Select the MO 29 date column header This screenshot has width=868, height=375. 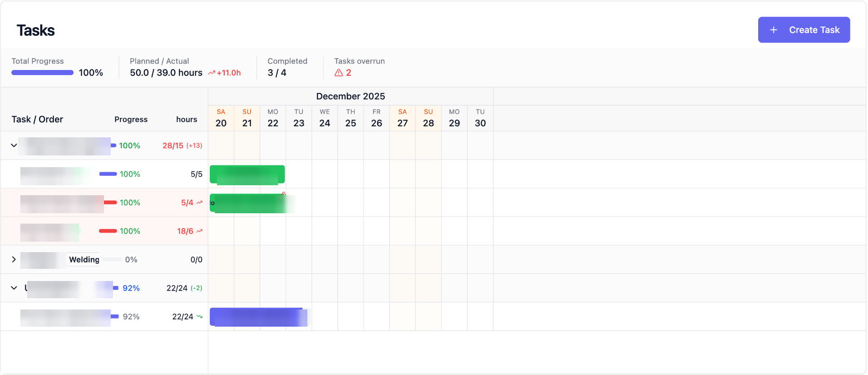tap(454, 118)
